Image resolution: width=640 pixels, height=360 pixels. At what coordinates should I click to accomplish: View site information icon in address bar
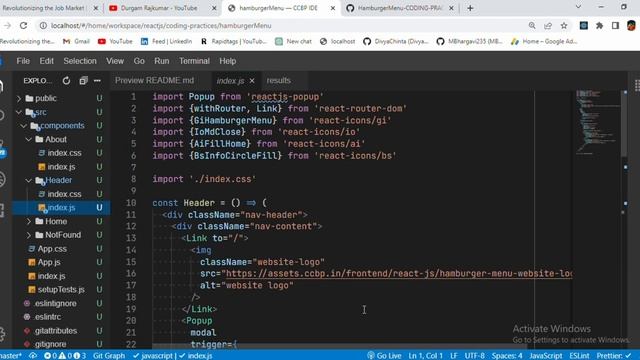[x=43, y=25]
